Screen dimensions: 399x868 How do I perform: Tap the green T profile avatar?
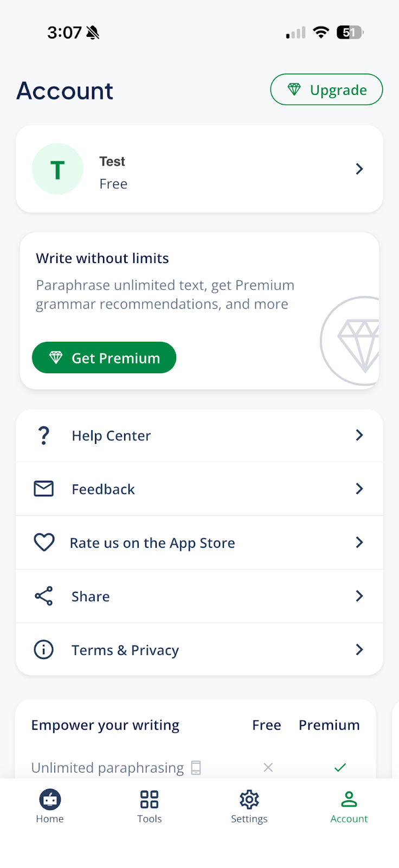point(57,169)
